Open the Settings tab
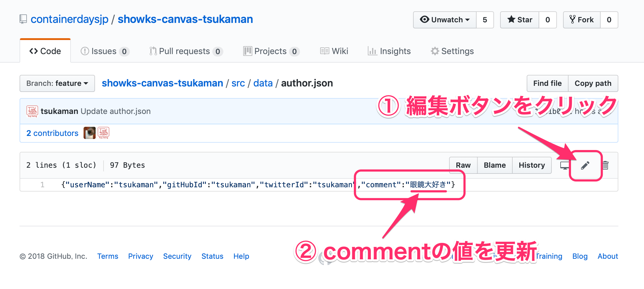 click(x=452, y=51)
